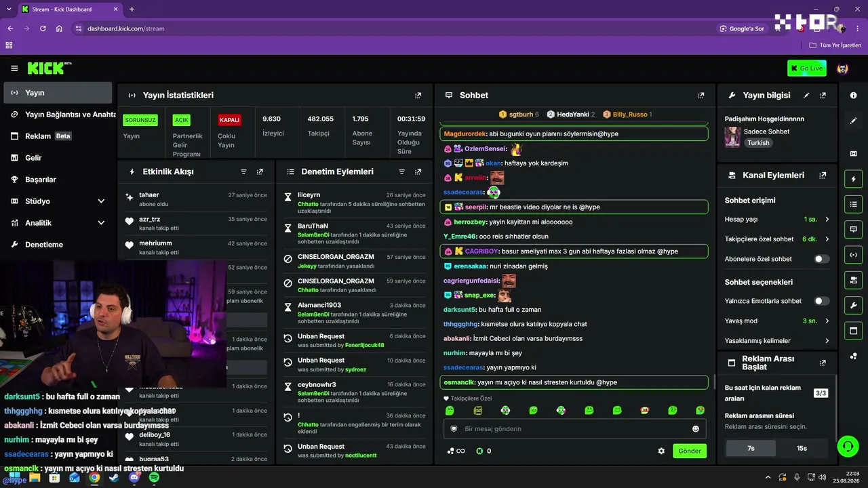Click the Turkish language tag
Screen dimensions: 868x488
pyautogui.click(x=759, y=143)
